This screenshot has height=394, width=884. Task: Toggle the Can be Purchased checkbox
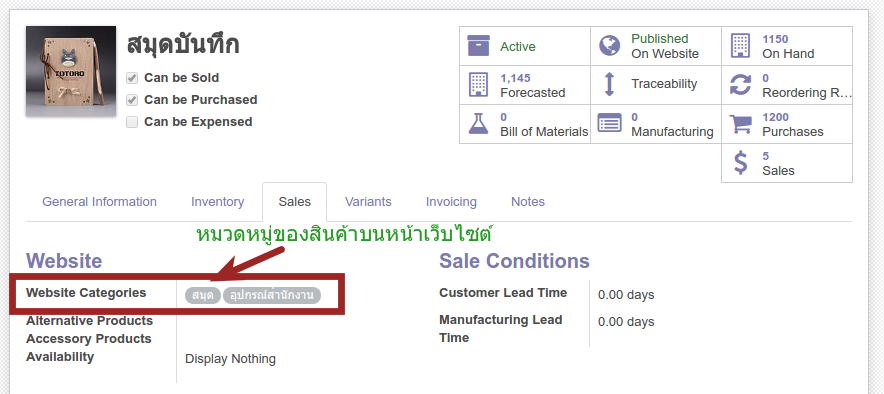tap(132, 100)
